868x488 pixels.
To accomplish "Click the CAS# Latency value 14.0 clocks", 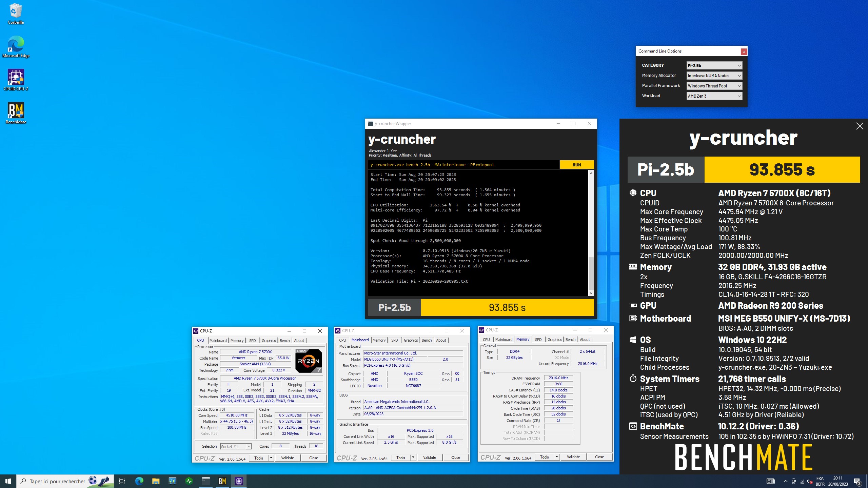I will click(x=558, y=390).
